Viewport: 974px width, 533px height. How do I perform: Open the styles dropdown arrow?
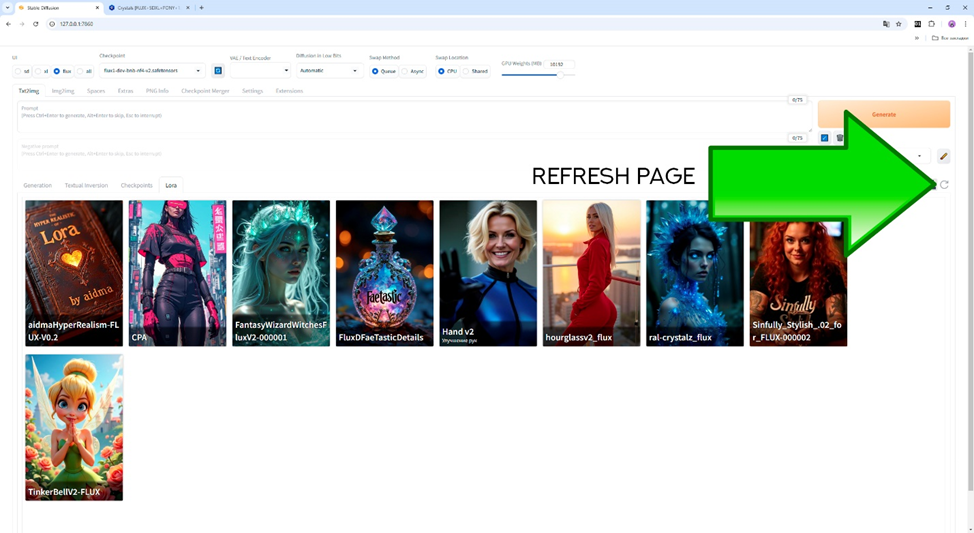pyautogui.click(x=919, y=156)
